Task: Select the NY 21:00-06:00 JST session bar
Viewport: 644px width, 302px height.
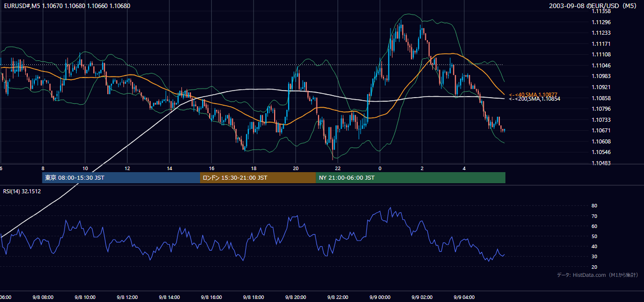Action: [411, 178]
